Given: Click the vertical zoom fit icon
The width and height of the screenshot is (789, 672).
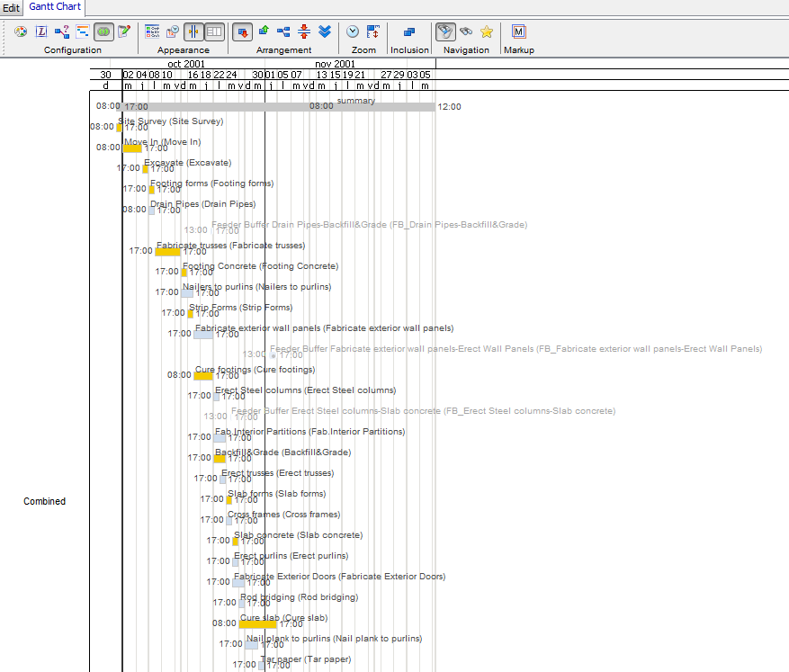Looking at the screenshot, I should pyautogui.click(x=373, y=31).
